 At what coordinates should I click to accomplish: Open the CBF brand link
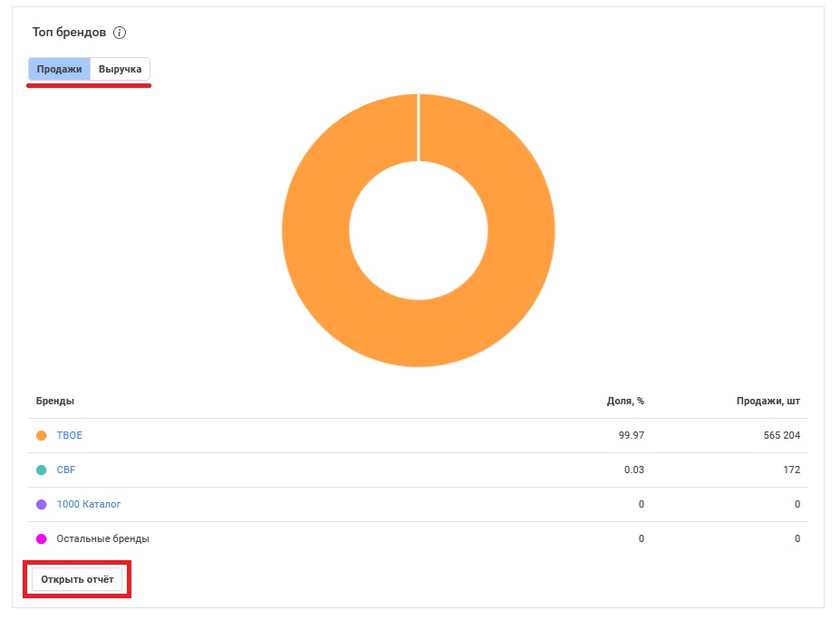click(66, 470)
